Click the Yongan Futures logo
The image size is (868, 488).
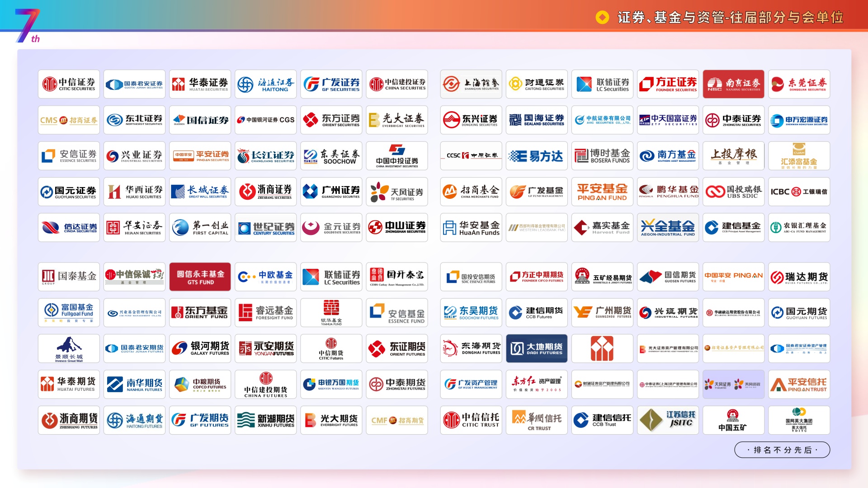click(266, 348)
